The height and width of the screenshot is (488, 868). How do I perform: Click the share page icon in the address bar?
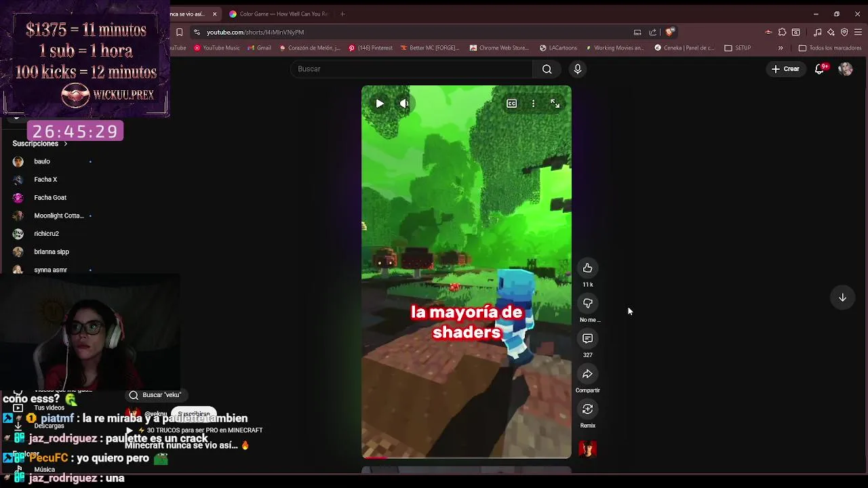pos(653,32)
